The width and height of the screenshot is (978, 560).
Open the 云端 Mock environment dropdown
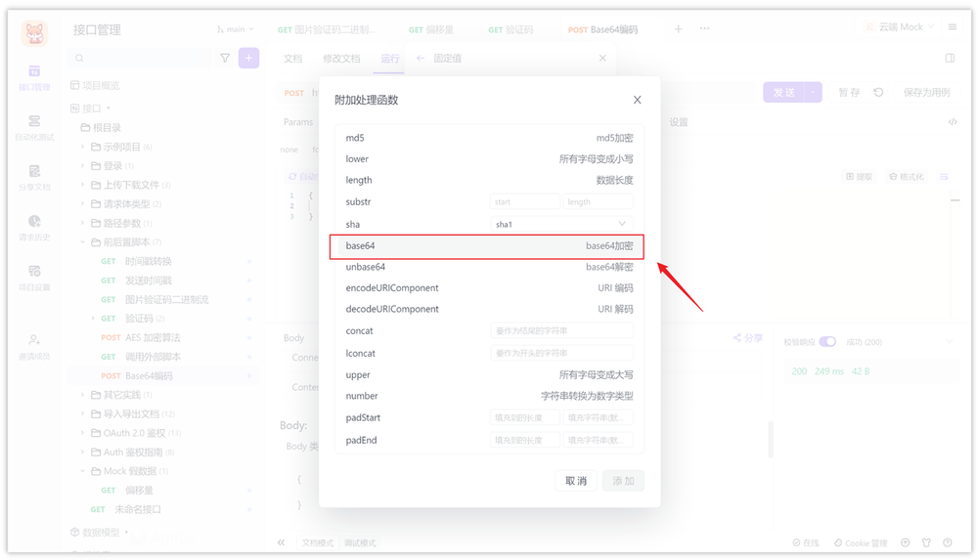click(x=900, y=26)
